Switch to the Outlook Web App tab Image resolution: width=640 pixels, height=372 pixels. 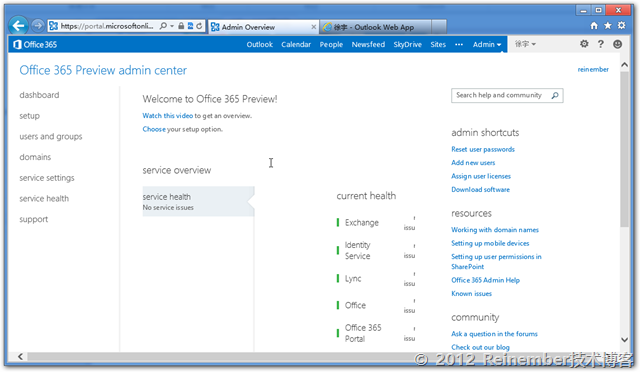[375, 27]
